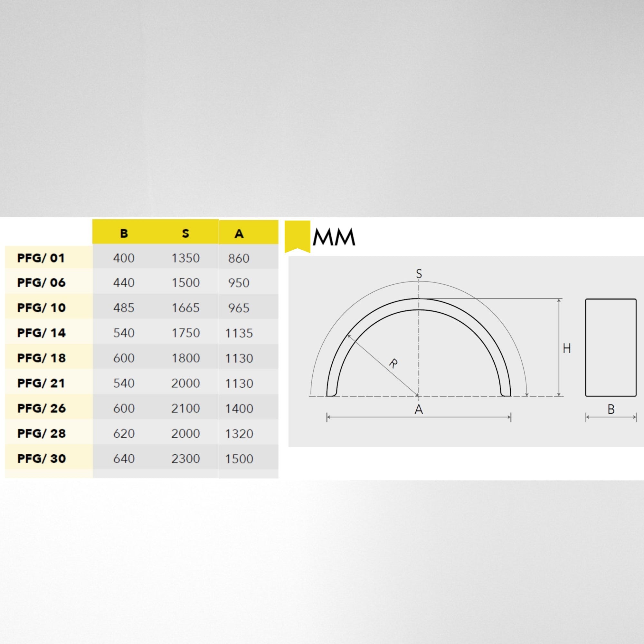Click the PFG/ 18 row label
Viewport: 644px width, 644px height.
pyautogui.click(x=41, y=358)
